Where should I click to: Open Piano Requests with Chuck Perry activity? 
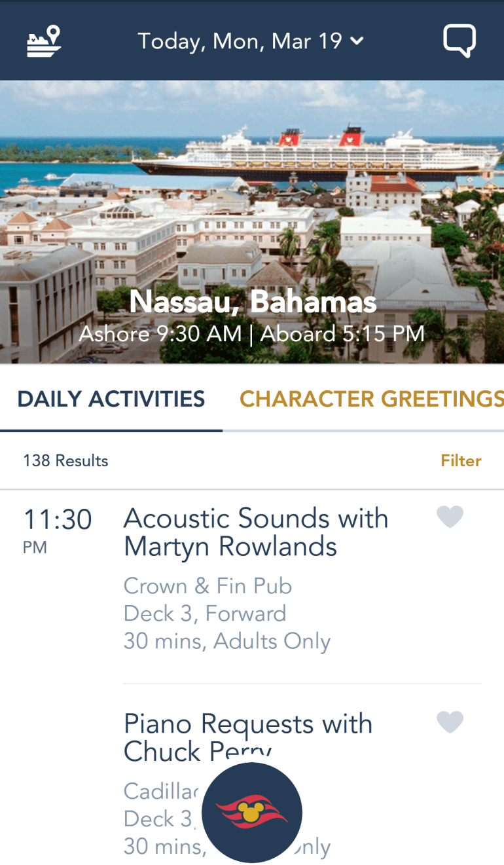coord(247,737)
